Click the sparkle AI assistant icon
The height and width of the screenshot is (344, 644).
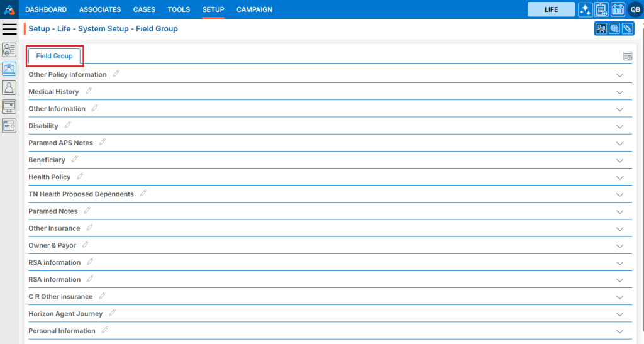tap(586, 9)
